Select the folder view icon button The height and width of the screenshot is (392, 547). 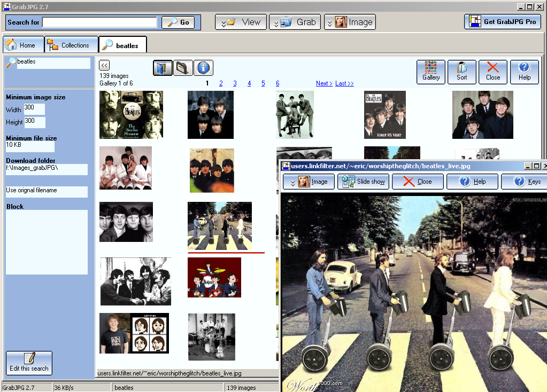pyautogui.click(x=183, y=68)
